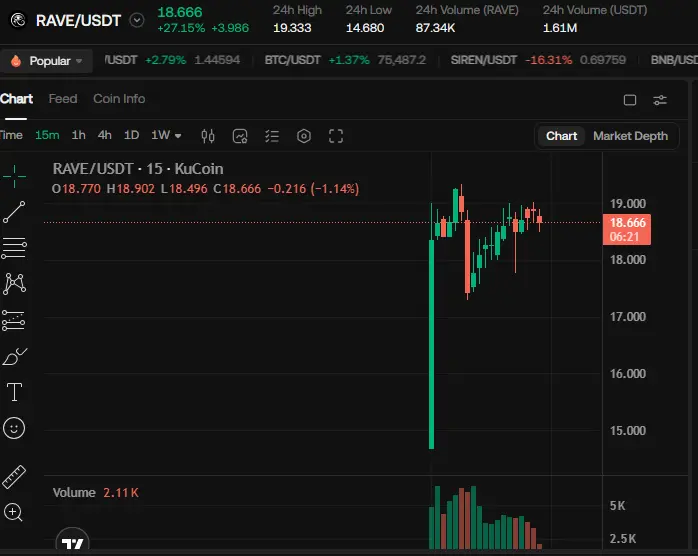
Task: Open BTC/USDT from the ticker strip
Action: pos(345,60)
